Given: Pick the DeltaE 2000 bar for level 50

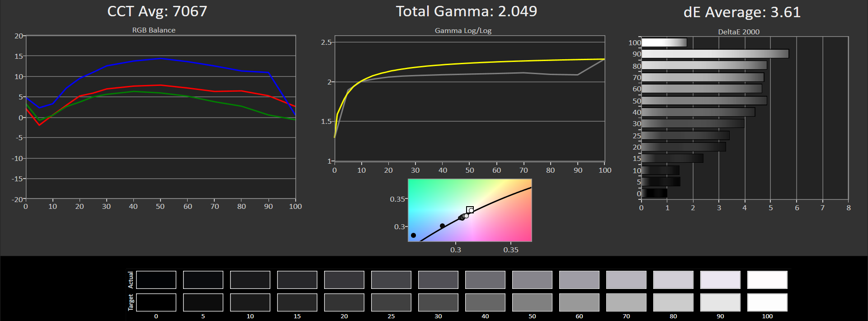Looking at the screenshot, I should point(704,100).
